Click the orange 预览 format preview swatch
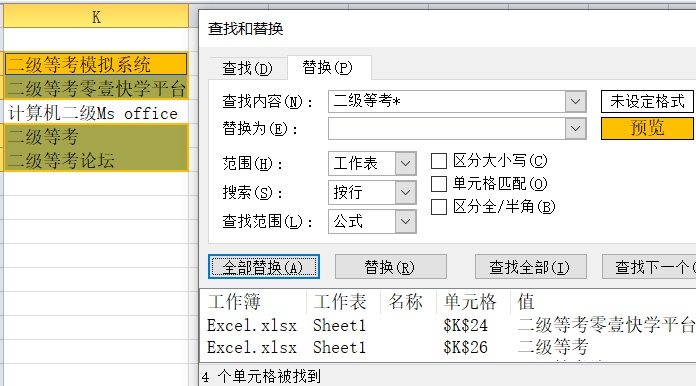Image resolution: width=696 pixels, height=386 pixels. click(x=647, y=128)
